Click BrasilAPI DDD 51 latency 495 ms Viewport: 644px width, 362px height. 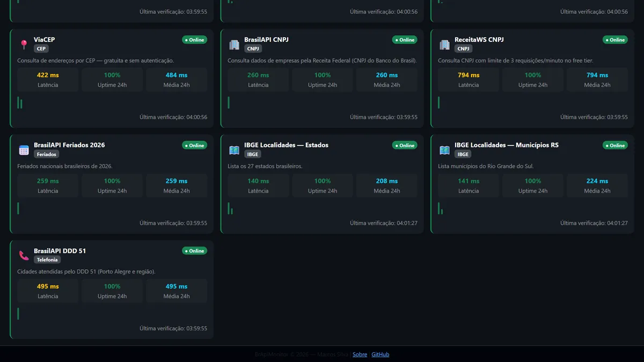coord(48,286)
